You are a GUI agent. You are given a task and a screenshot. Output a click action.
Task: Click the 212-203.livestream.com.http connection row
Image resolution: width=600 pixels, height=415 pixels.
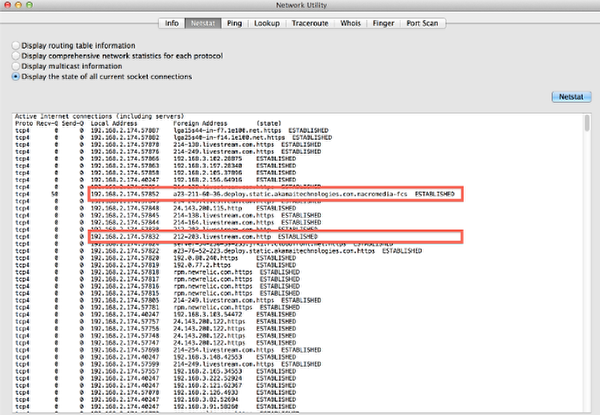pos(276,237)
